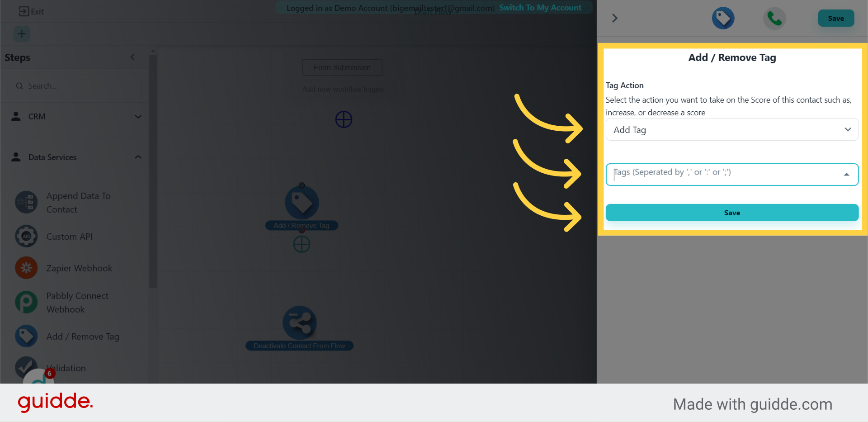Collapse the Data Services section
The height and width of the screenshot is (422, 868).
coord(138,157)
